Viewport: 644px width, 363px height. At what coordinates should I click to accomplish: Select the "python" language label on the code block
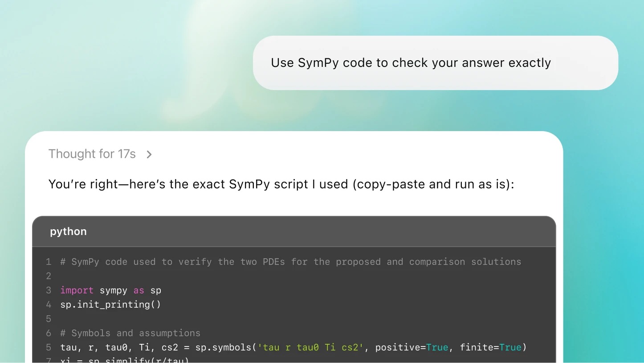tap(68, 231)
